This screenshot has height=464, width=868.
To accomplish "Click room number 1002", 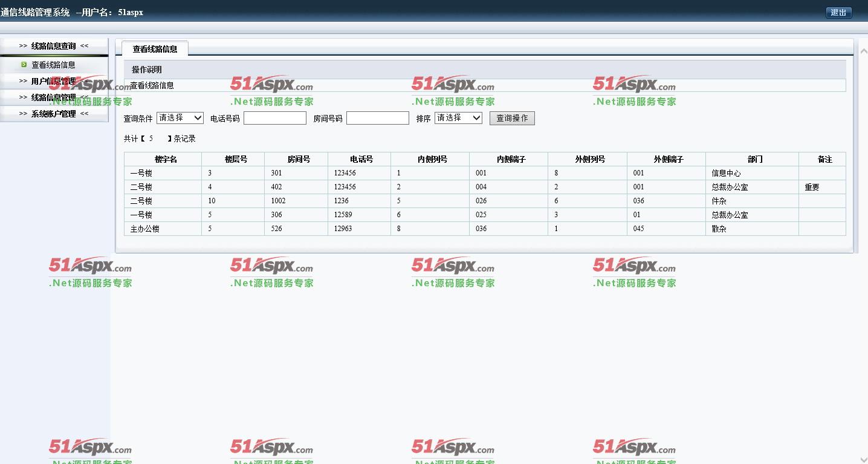I will pos(278,201).
